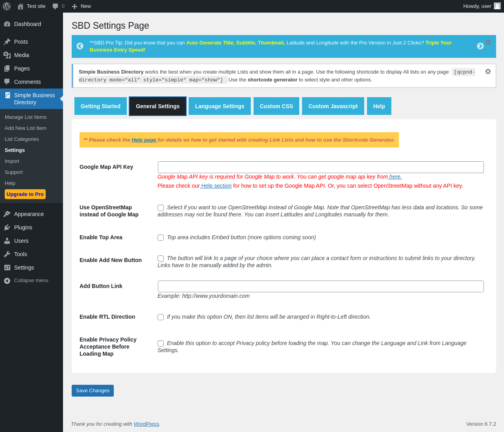The height and width of the screenshot is (432, 504).
Task: Click the Appearance paintbrush icon
Action: pos(7,214)
